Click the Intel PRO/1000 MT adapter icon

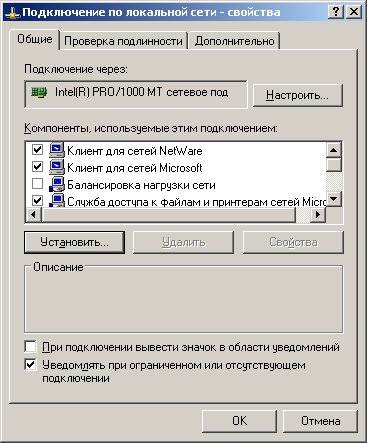coord(39,92)
